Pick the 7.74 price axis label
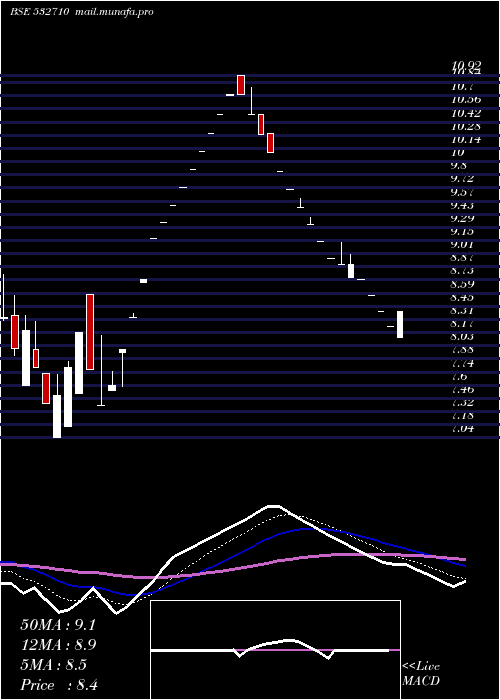 point(463,363)
